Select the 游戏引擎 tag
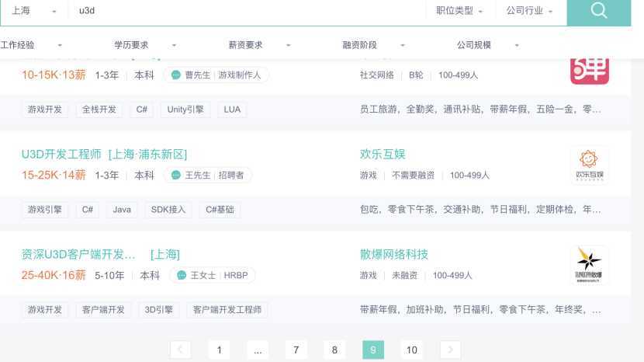 click(45, 210)
